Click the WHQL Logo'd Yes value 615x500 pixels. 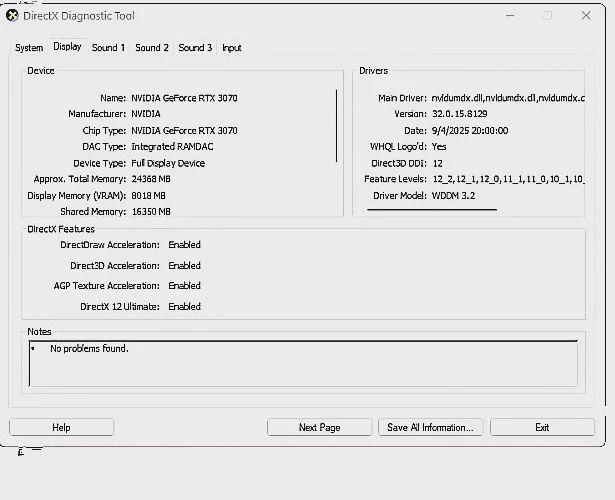(439, 147)
